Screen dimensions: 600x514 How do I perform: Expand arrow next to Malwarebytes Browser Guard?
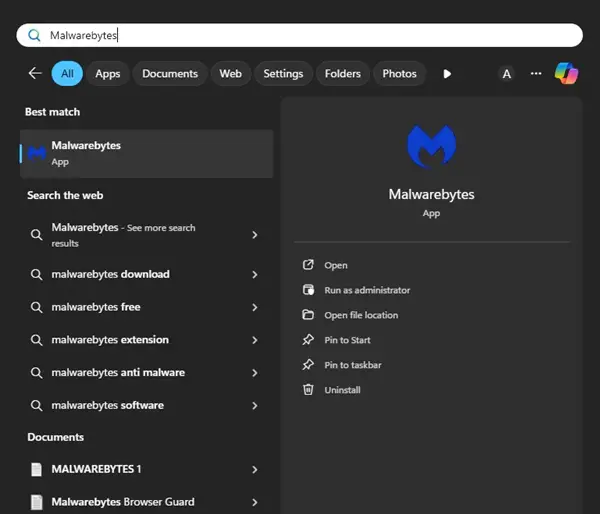255,502
